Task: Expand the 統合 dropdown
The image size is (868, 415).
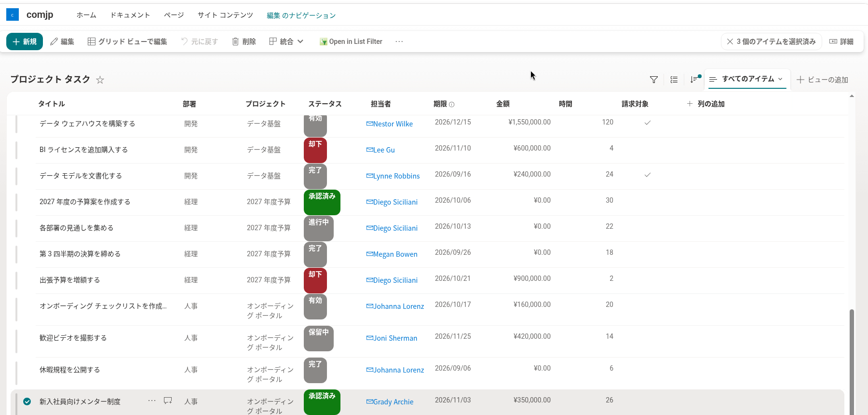Action: 286,41
